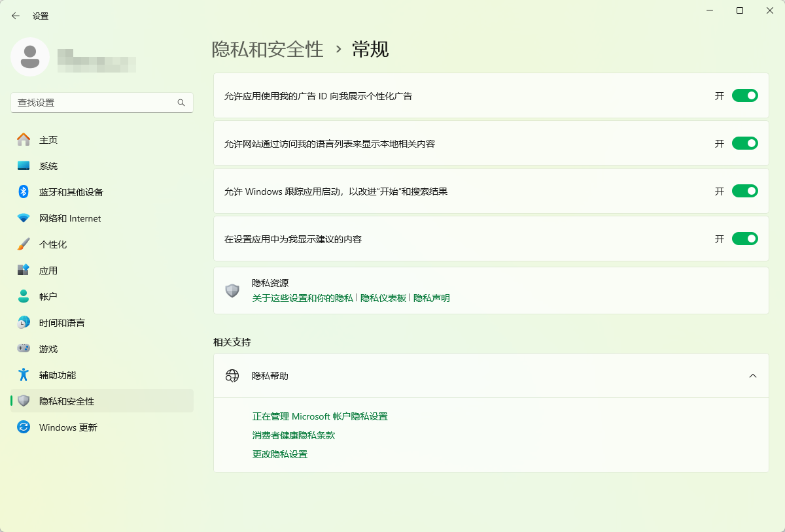Open 辅助功能 settings
Viewport: 785px width, 532px height.
102,375
